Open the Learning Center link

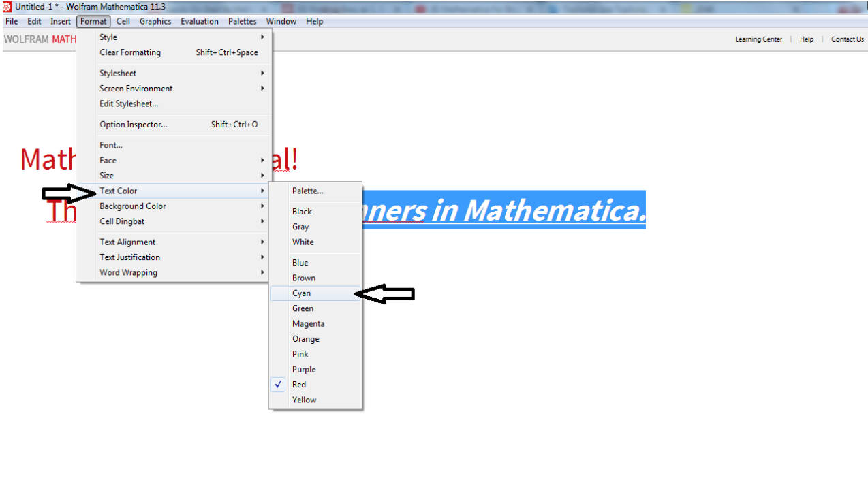point(758,39)
